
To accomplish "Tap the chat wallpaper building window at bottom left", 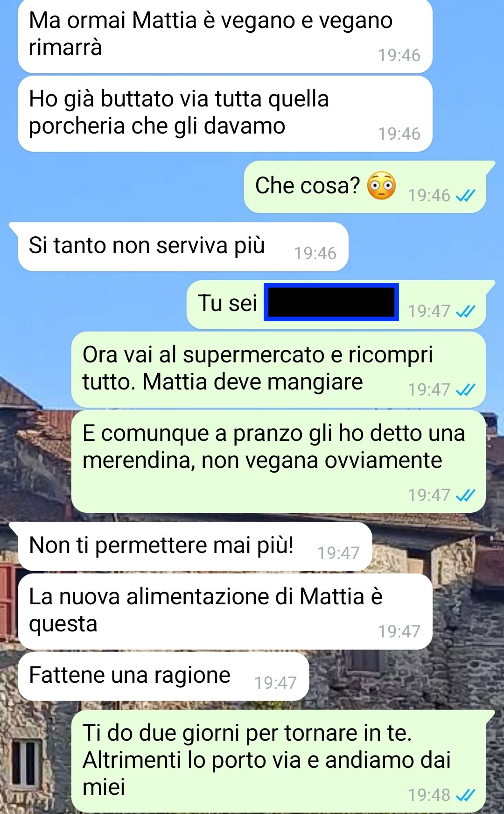I will click(x=24, y=763).
